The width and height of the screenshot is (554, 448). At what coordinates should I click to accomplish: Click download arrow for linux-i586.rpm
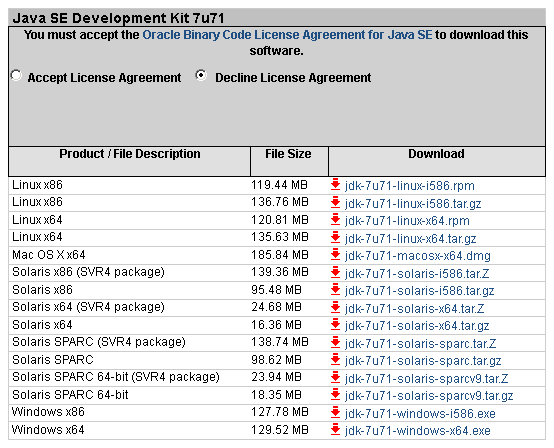point(335,185)
